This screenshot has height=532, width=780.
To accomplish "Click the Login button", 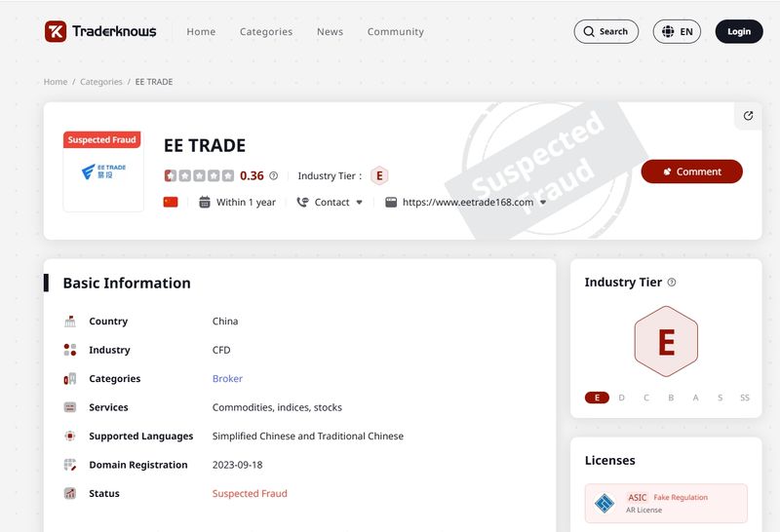I will (739, 31).
